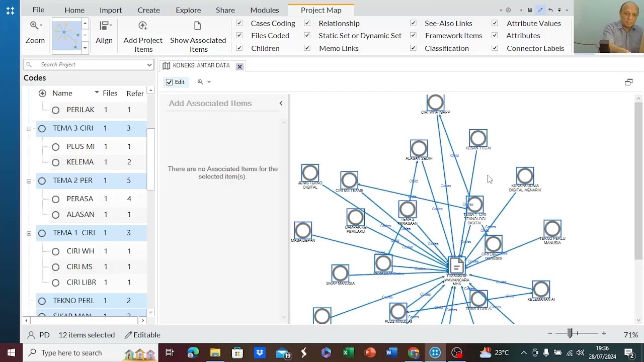Uncheck the Relationship checkbox

pyautogui.click(x=307, y=23)
